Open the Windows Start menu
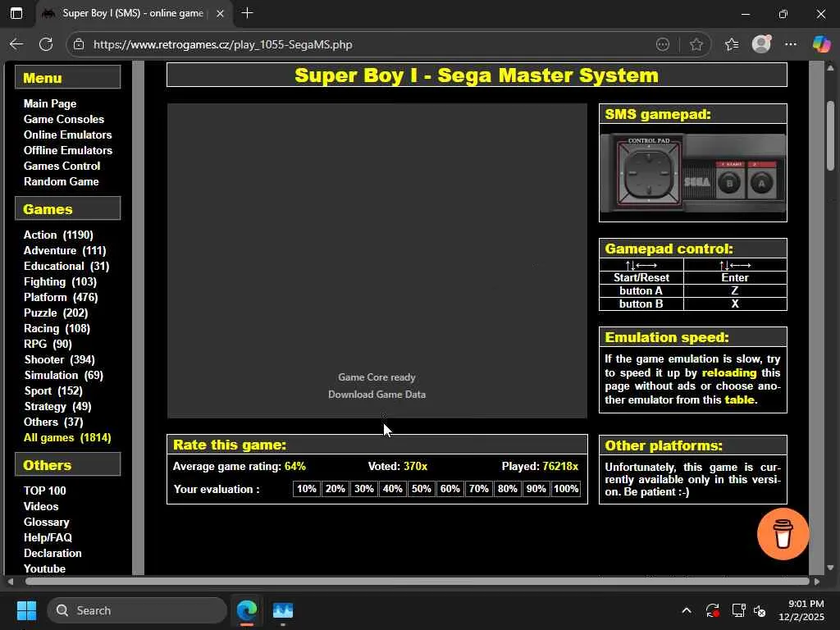Screen dimensions: 840x630 (26, 610)
